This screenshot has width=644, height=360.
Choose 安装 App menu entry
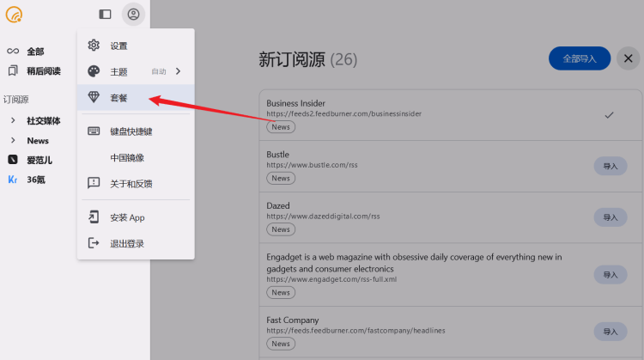coord(136,217)
